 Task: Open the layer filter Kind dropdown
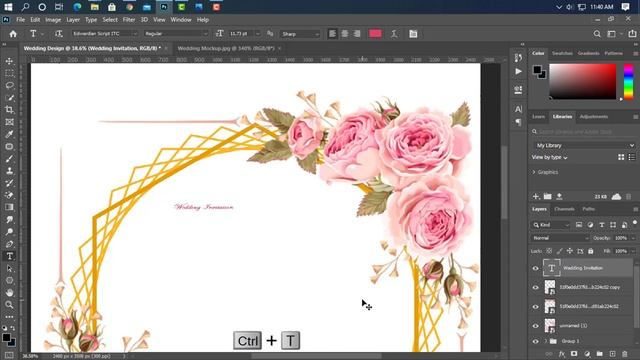click(551, 225)
